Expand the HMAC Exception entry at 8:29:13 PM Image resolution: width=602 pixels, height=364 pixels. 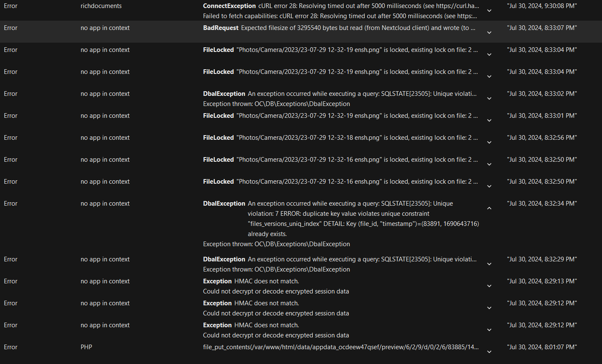point(489,286)
